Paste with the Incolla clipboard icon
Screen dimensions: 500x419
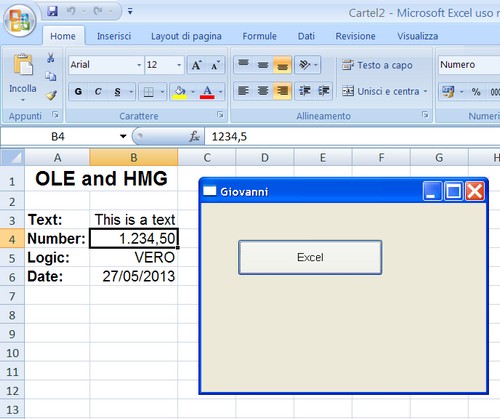23,64
